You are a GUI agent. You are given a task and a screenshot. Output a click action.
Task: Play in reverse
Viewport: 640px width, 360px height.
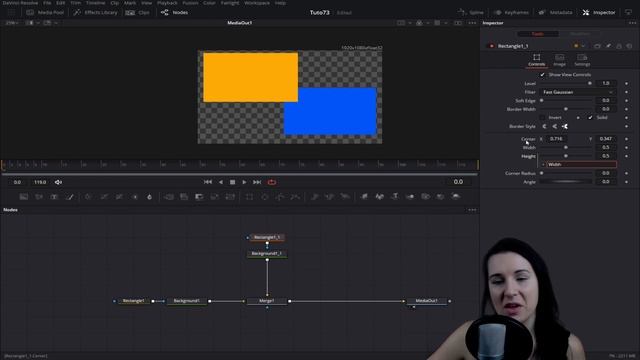tap(221, 182)
